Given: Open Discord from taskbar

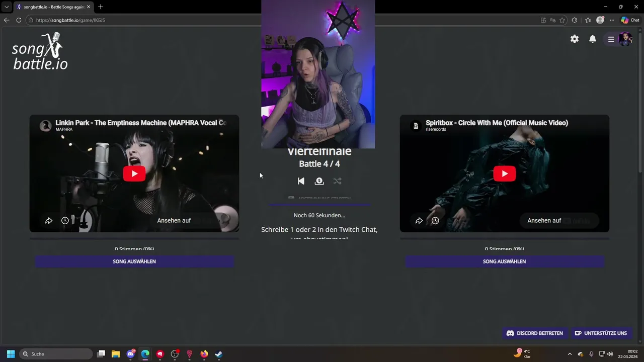Looking at the screenshot, I should [x=131, y=354].
